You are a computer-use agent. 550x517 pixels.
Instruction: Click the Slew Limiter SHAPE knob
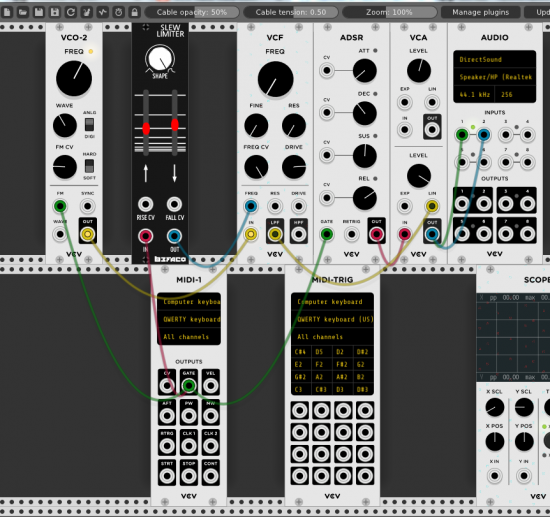160,59
